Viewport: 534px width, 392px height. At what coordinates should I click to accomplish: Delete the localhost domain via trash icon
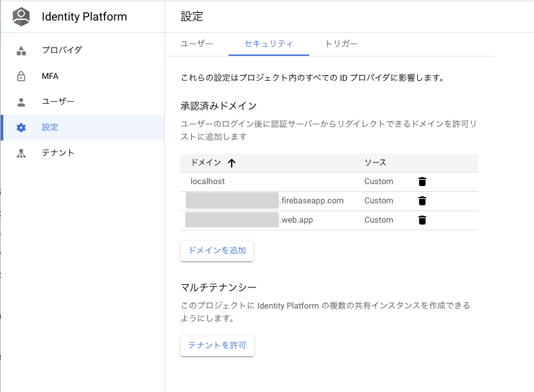pos(422,182)
